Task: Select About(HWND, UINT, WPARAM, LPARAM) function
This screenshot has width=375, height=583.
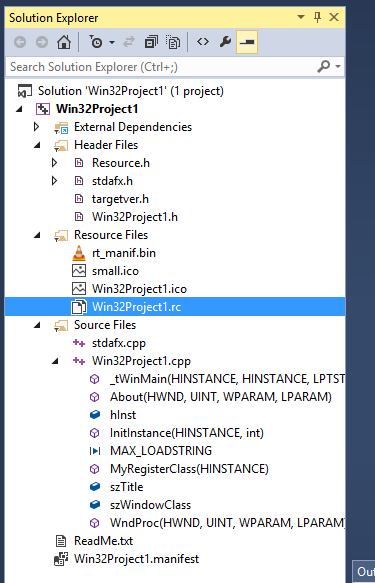Action: click(x=221, y=397)
